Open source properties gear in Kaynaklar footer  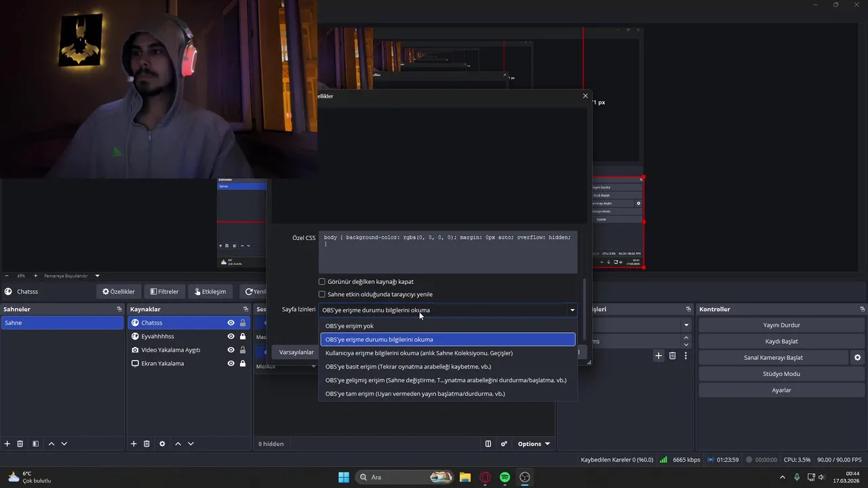[x=162, y=444]
